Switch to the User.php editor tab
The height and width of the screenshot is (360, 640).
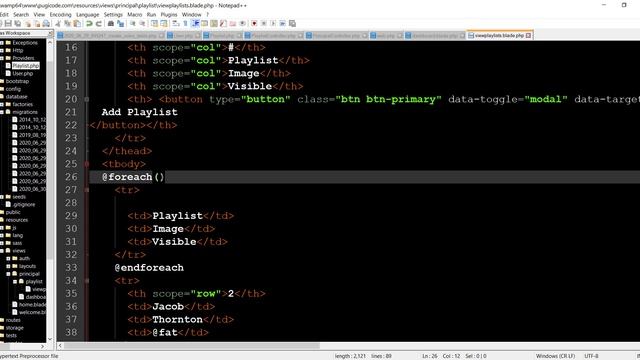click(x=183, y=36)
